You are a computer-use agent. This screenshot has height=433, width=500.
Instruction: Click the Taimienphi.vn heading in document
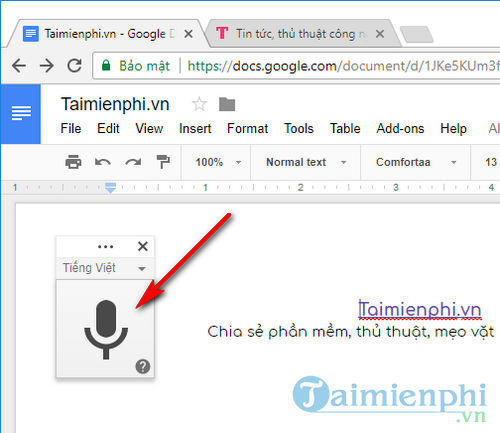click(420, 310)
